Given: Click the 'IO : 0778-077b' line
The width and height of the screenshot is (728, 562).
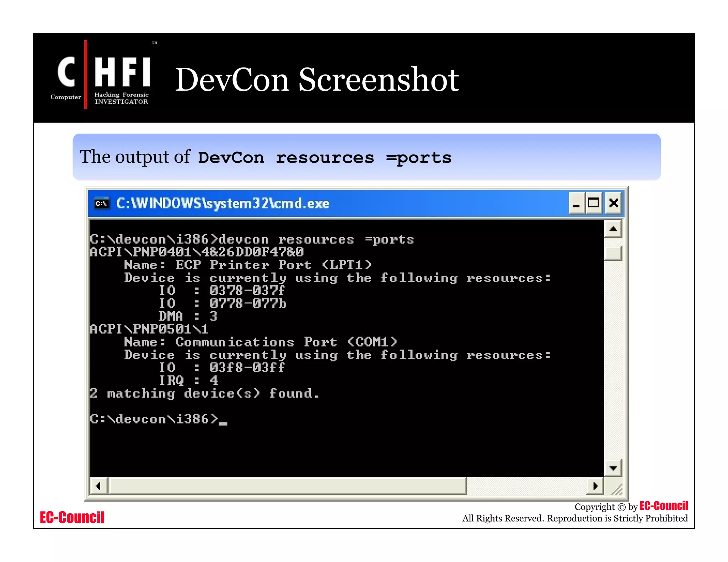Looking at the screenshot, I should tap(223, 303).
